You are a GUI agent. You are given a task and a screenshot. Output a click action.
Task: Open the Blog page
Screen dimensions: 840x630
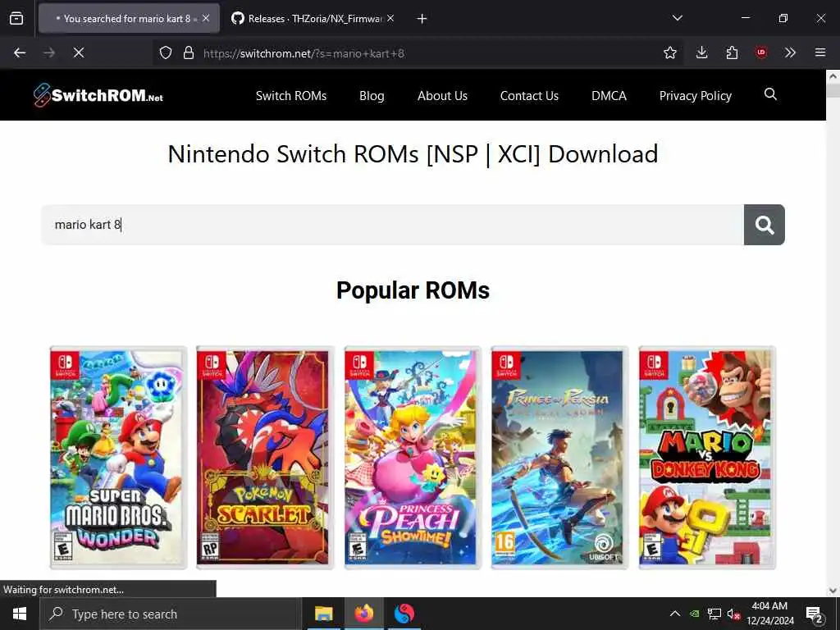(372, 96)
